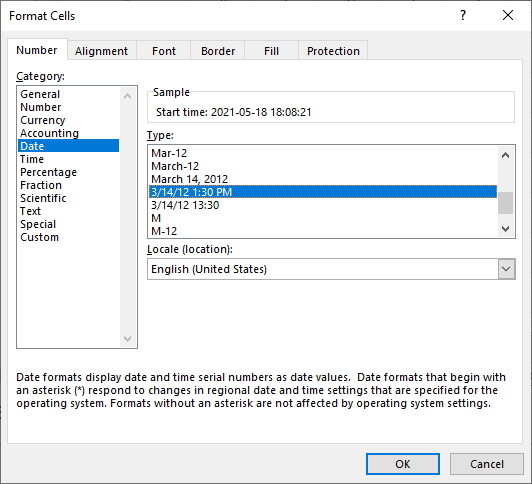
Task: Select the Currency category
Action: point(42,120)
